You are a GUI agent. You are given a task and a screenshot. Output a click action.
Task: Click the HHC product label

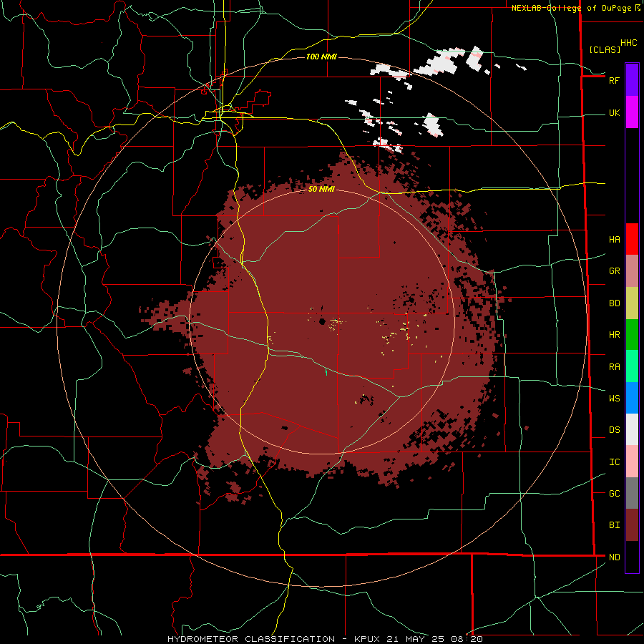pyautogui.click(x=628, y=43)
